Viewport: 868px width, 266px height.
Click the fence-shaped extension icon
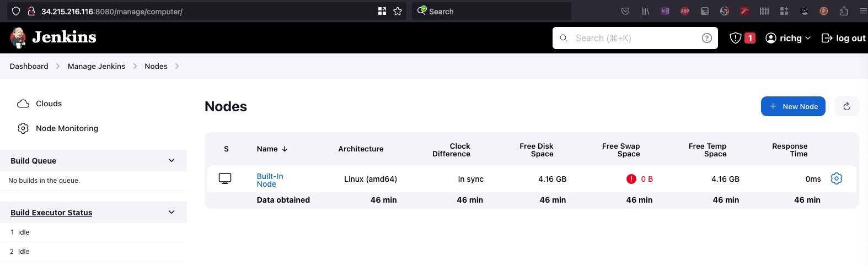(764, 11)
